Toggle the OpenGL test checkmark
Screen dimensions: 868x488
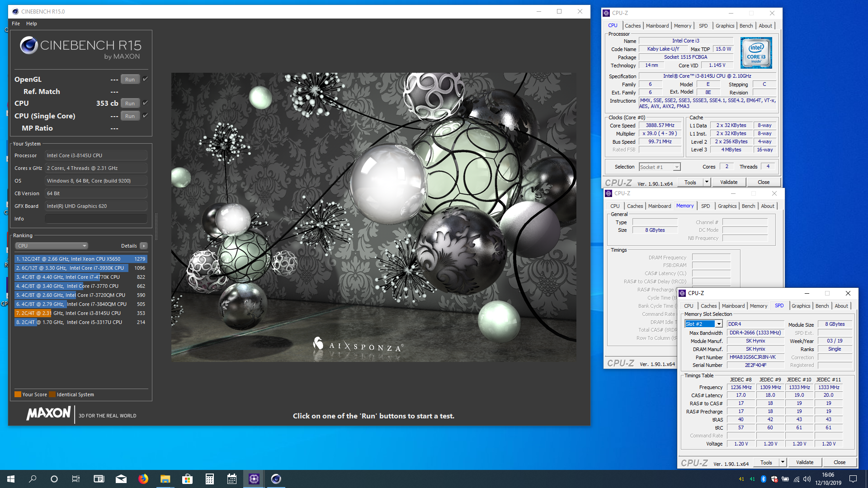[146, 79]
